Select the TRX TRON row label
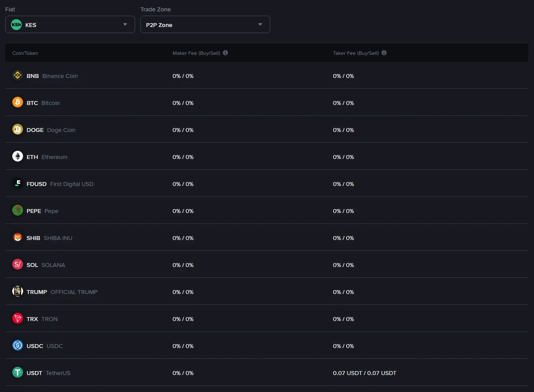Viewport: 534px width, 392px height. coord(42,319)
